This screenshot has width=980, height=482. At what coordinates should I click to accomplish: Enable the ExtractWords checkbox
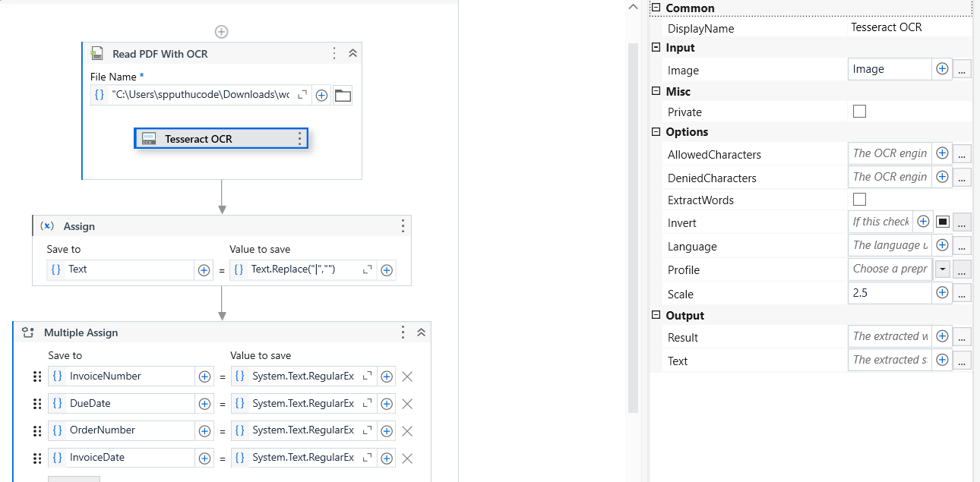tap(859, 200)
